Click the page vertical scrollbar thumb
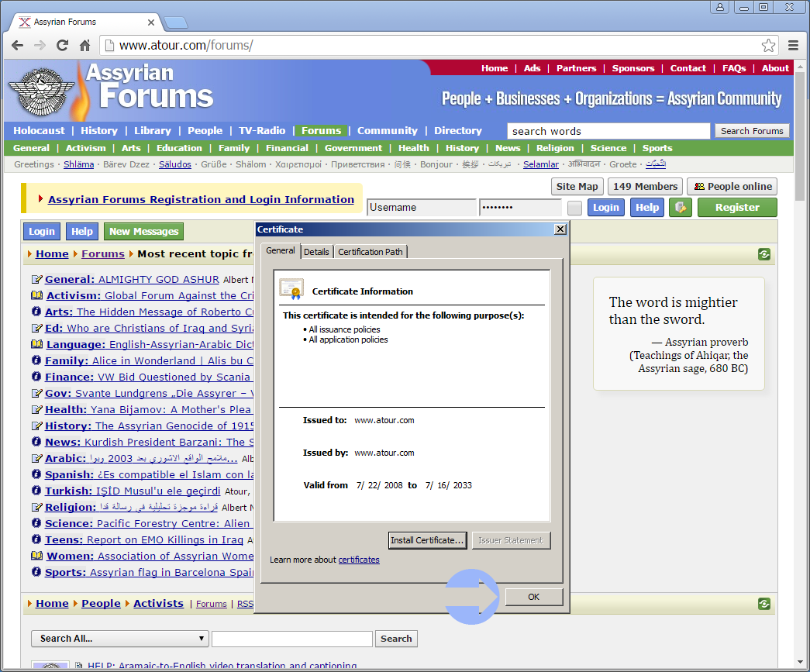Viewport: 810px width, 672px height. (800, 136)
